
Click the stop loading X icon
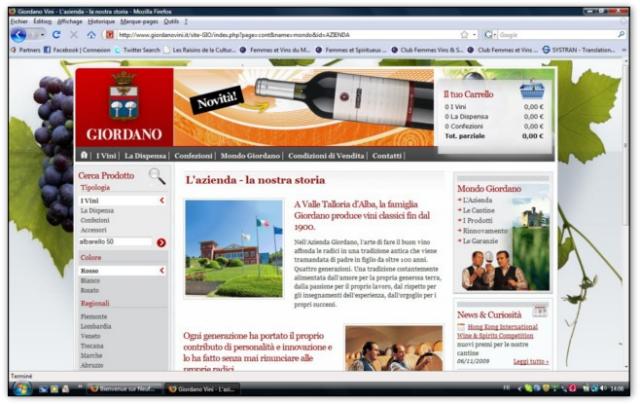coord(74,35)
